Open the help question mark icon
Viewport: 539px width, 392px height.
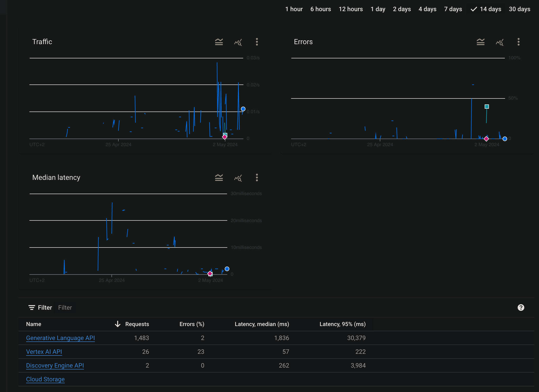(521, 308)
